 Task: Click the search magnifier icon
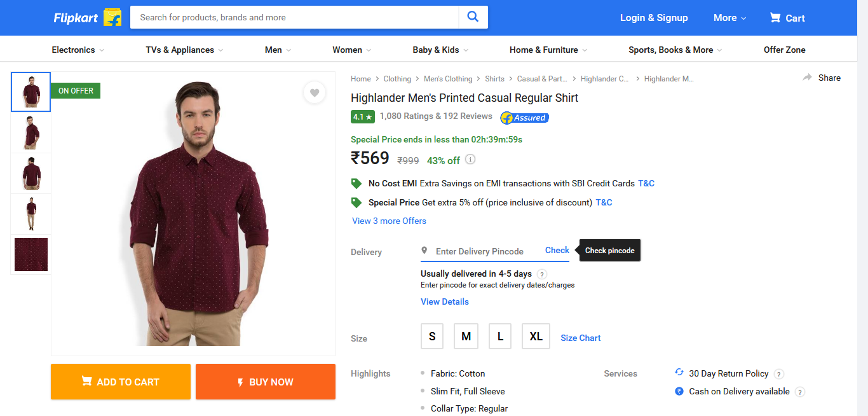tap(473, 17)
